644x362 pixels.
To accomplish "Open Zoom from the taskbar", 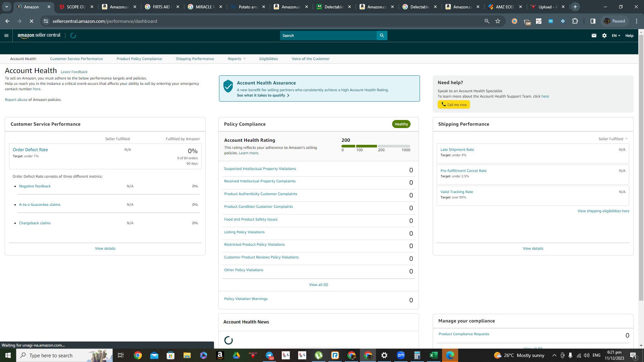I will [x=400, y=355].
